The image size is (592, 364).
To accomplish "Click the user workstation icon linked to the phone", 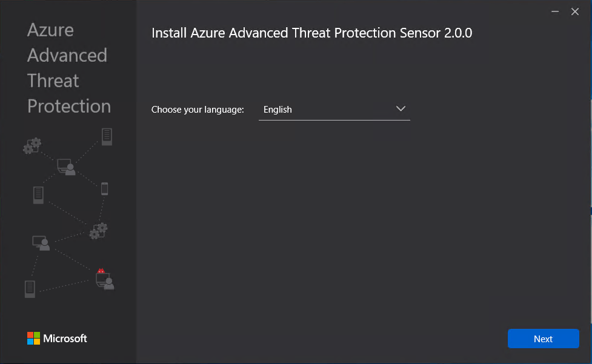I will tap(66, 167).
